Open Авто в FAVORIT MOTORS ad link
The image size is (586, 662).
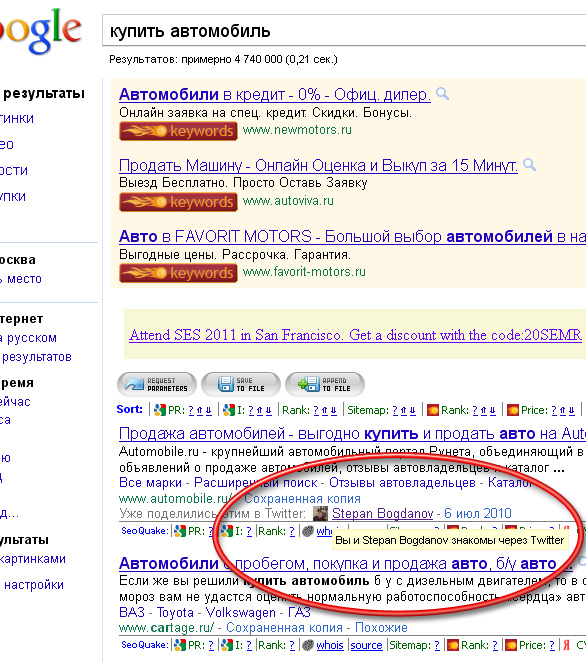point(353,236)
